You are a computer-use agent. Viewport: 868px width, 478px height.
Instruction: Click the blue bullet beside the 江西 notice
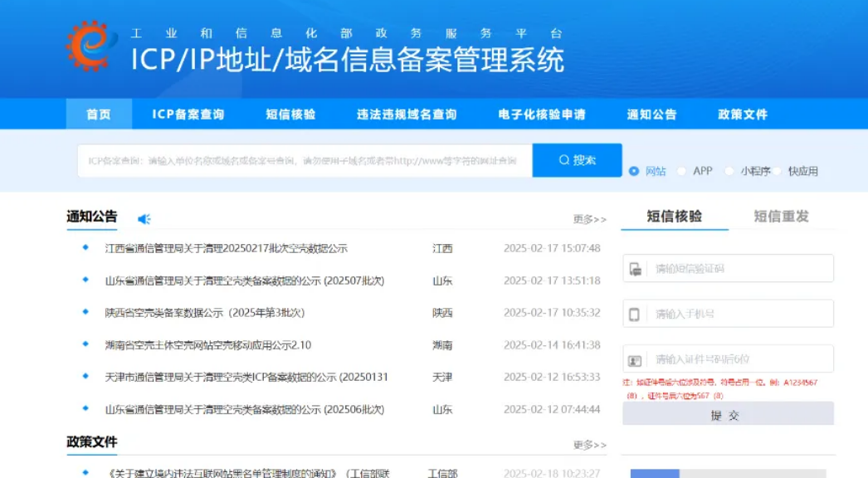coord(85,248)
